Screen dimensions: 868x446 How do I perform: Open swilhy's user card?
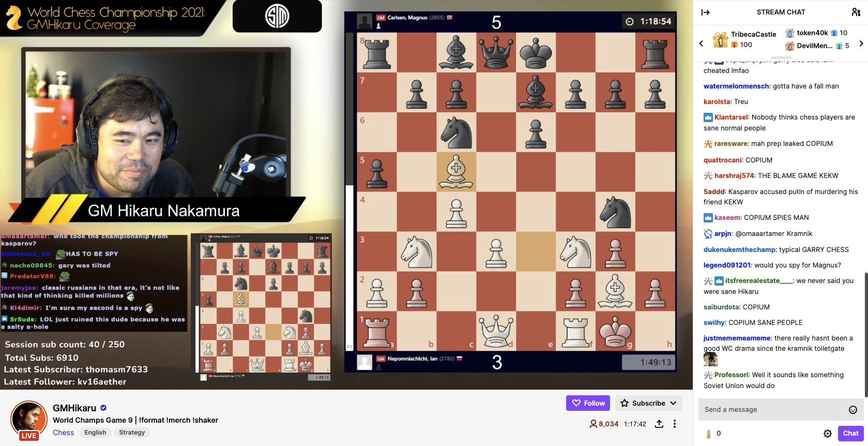(714, 323)
